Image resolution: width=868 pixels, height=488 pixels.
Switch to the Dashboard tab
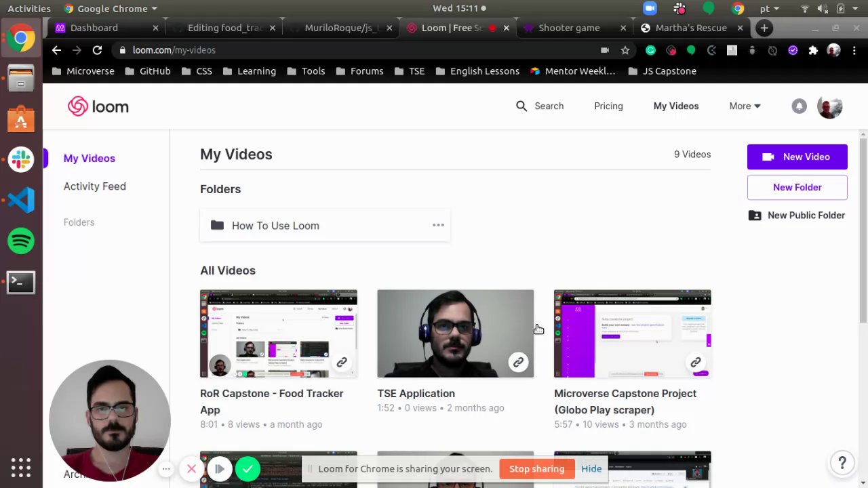106,28
